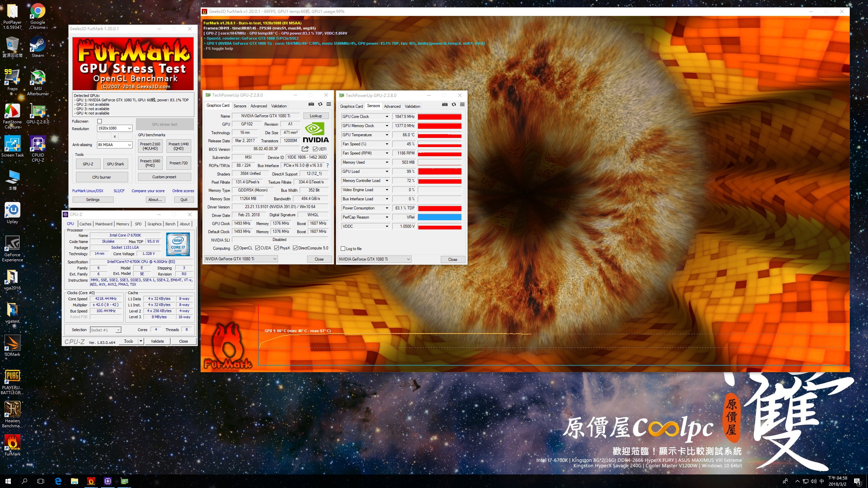Click GPU Load red sensor graph
868x488 pixels.
[x=439, y=171]
